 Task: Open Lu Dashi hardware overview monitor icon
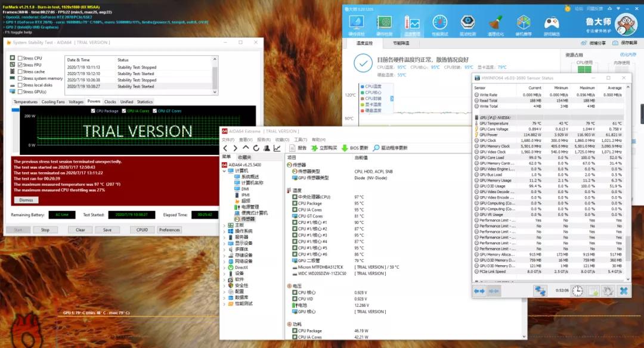(x=357, y=23)
